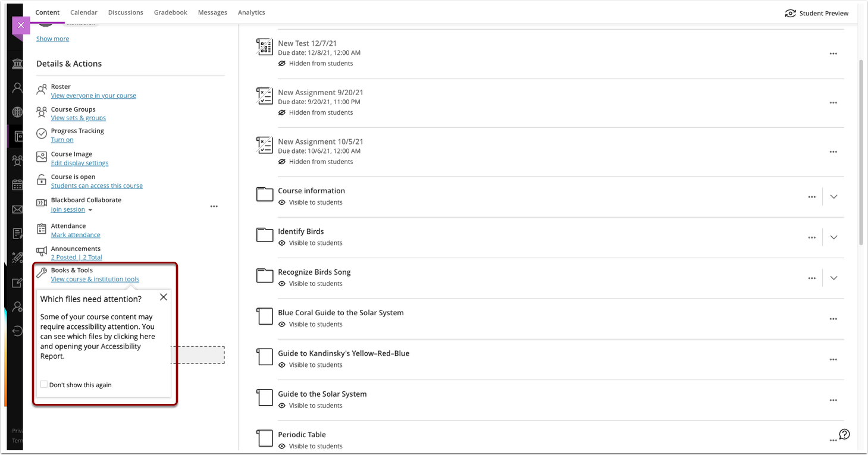Click the Roster people icon
Screen dimensions: 868x455
coord(42,90)
